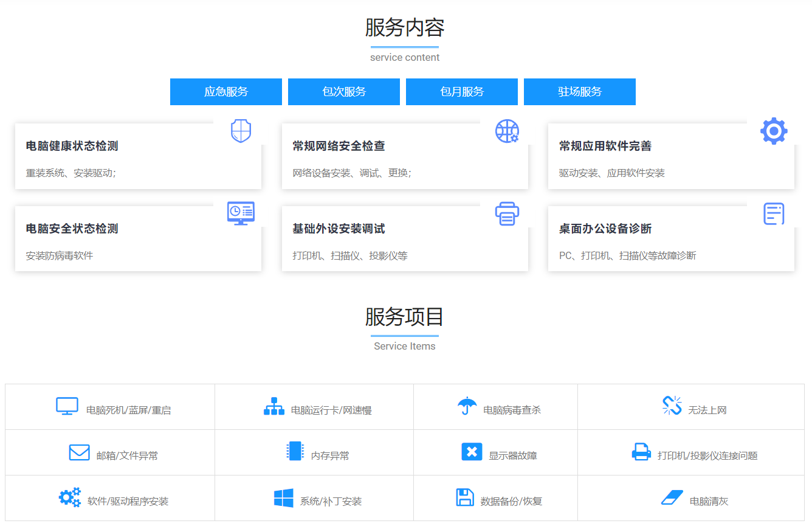Click the gear icon on 常规应用软件完善 card

coord(774,131)
